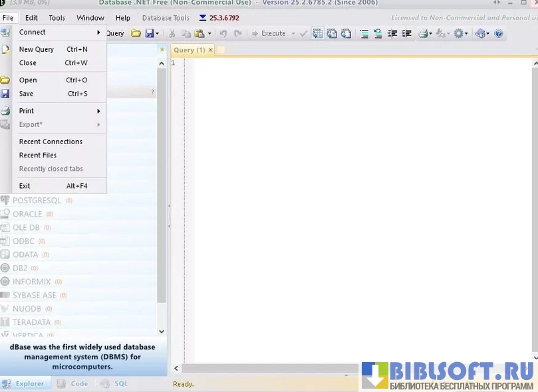Click the blue help question mark icon

pyautogui.click(x=499, y=33)
